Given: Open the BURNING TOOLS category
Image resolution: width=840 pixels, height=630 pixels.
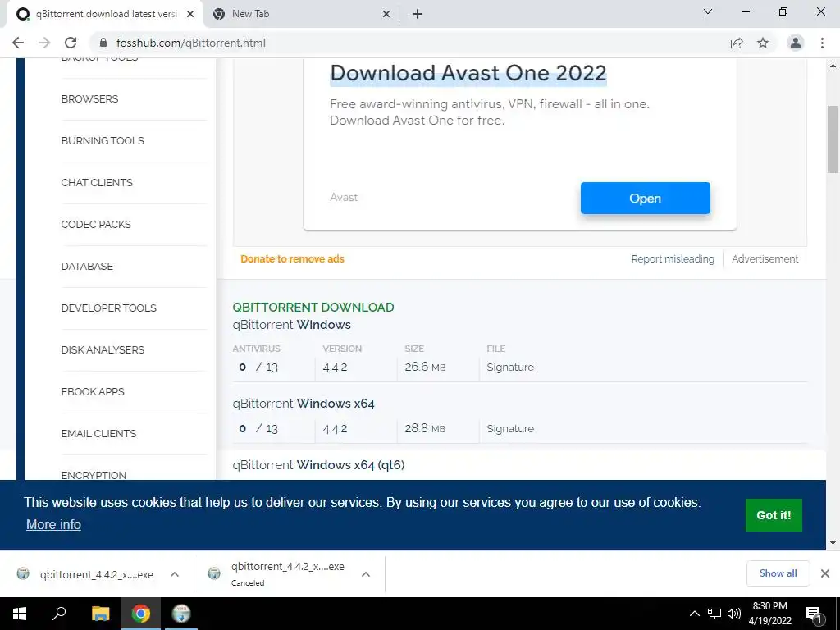Looking at the screenshot, I should click(x=103, y=141).
